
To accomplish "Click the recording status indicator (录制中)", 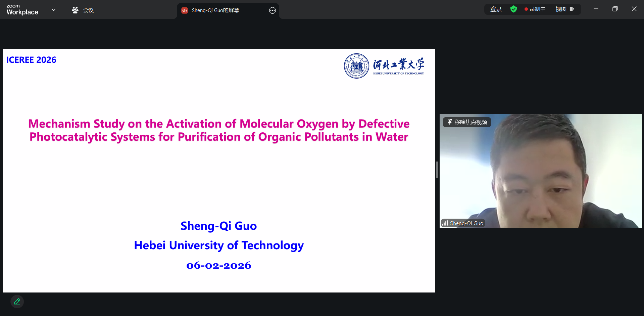I will [x=535, y=9].
